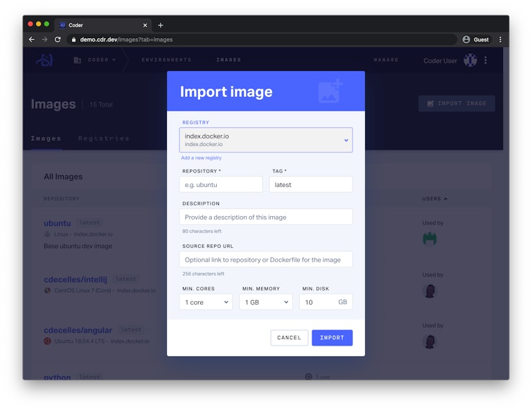The image size is (532, 410).
Task: Click the '256 characters left' text
Action: pyautogui.click(x=203, y=274)
